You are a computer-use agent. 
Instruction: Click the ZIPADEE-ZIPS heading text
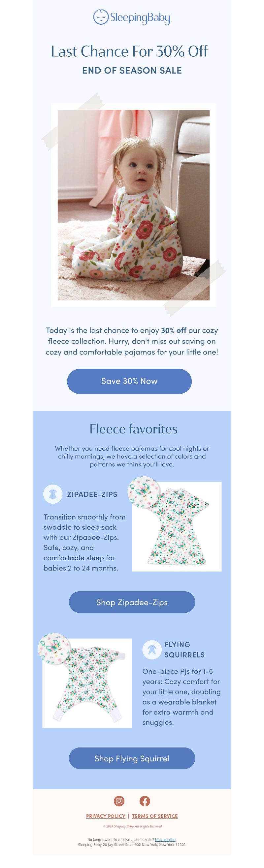(x=92, y=494)
